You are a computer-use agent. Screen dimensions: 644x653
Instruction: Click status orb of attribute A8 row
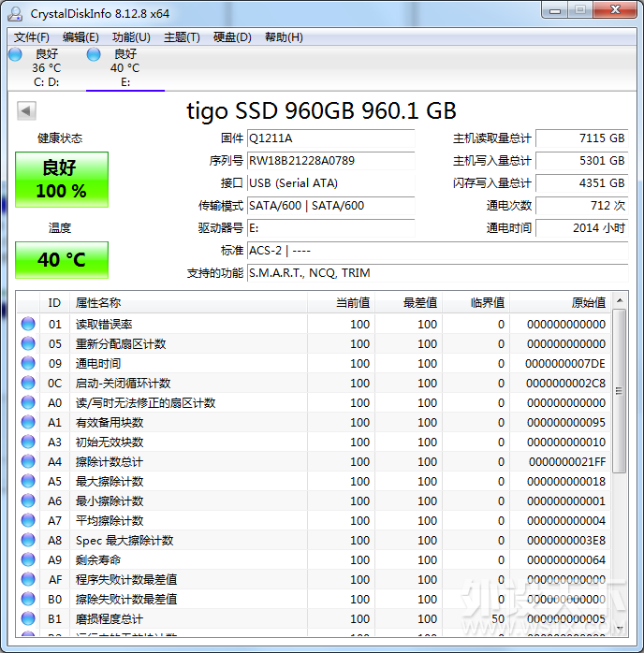point(28,540)
